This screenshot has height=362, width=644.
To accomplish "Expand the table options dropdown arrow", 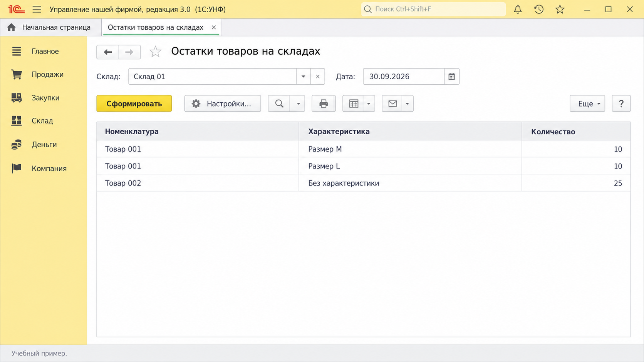I will pyautogui.click(x=369, y=103).
